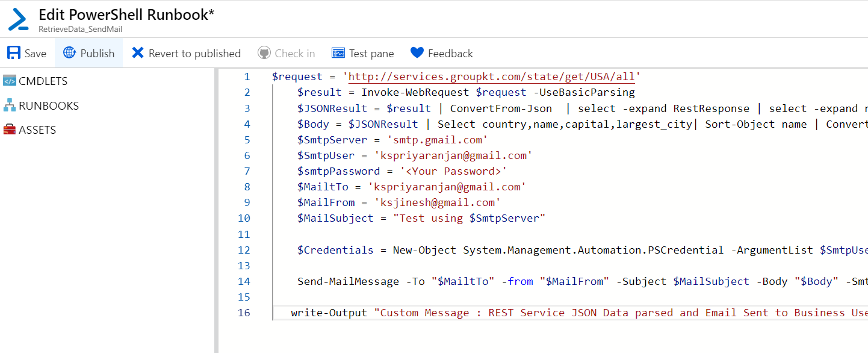Click the Save floppy disk icon
This screenshot has width=868, height=353.
pyautogui.click(x=13, y=53)
